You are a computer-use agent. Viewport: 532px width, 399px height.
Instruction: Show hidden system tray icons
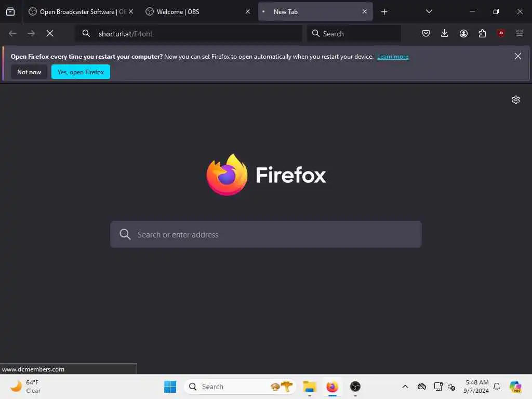(x=405, y=387)
